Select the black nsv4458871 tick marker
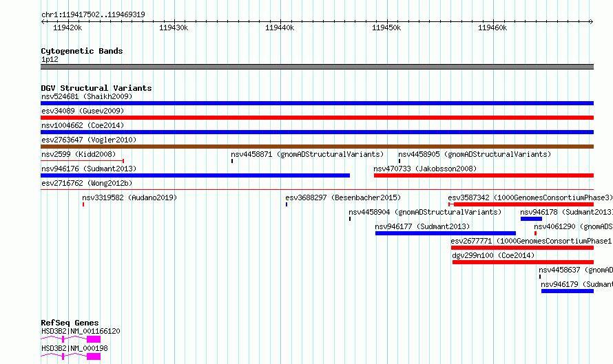 [x=232, y=161]
